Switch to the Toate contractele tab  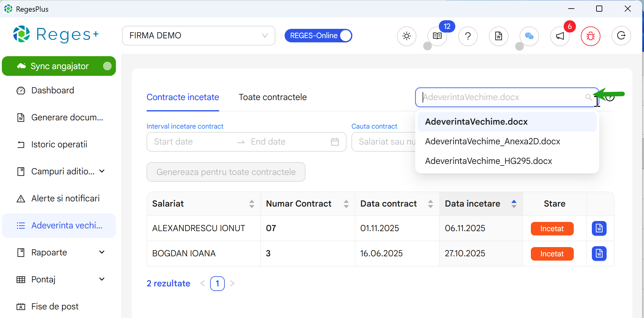click(x=273, y=97)
